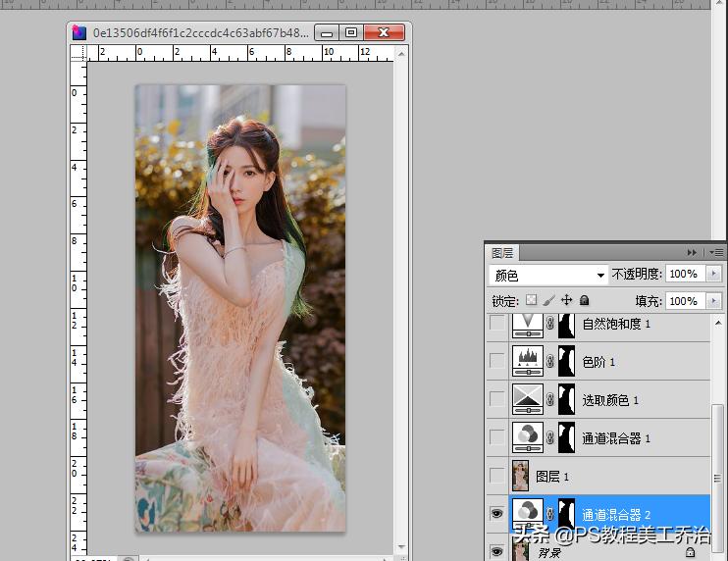
Task: Collapse the layers panel with double arrows
Action: (x=693, y=252)
